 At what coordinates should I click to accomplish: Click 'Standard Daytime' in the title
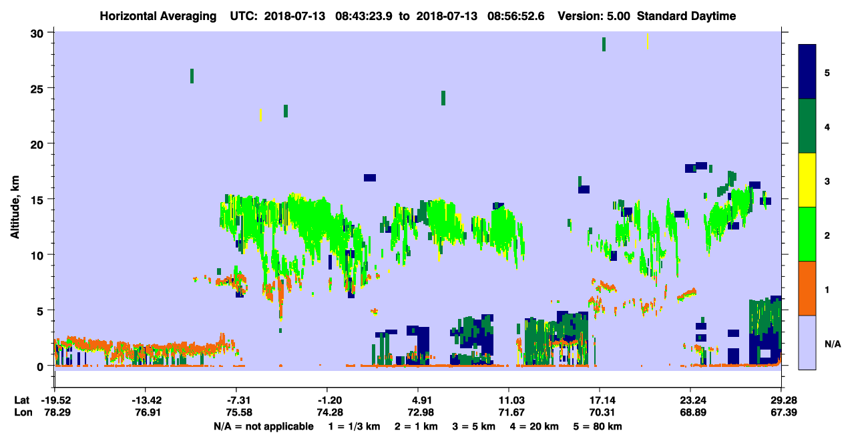point(686,16)
